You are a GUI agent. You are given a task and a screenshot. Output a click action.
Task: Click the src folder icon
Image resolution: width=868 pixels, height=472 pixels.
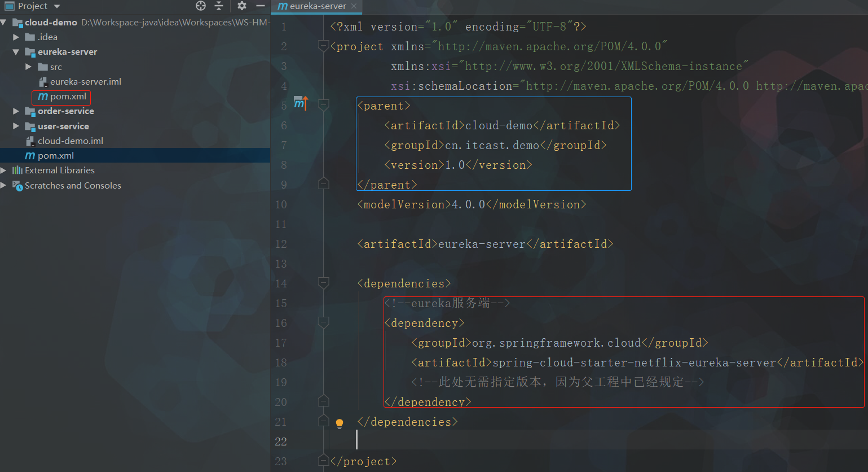tap(43, 67)
